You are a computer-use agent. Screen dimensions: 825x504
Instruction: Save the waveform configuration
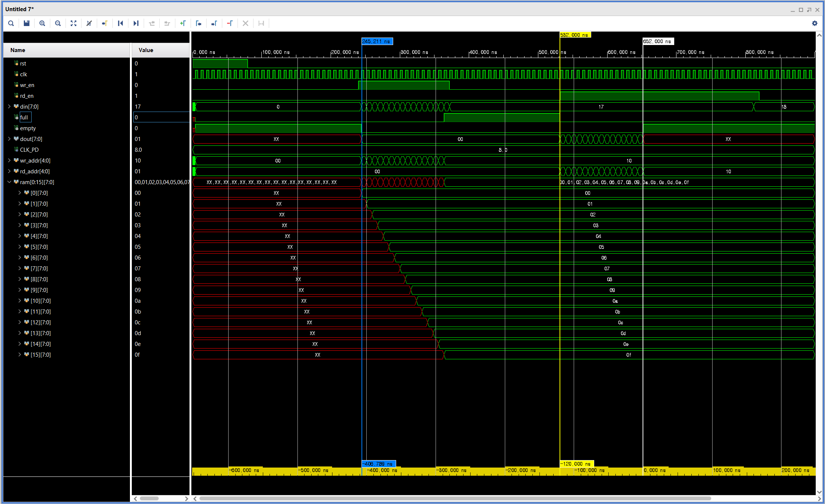click(26, 23)
